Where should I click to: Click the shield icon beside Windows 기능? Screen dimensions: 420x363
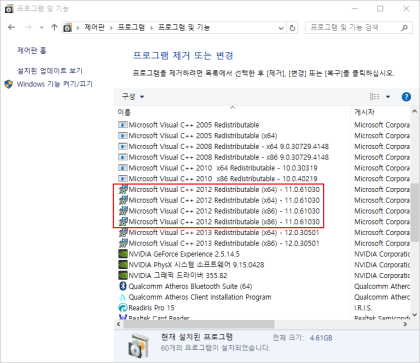9,84
